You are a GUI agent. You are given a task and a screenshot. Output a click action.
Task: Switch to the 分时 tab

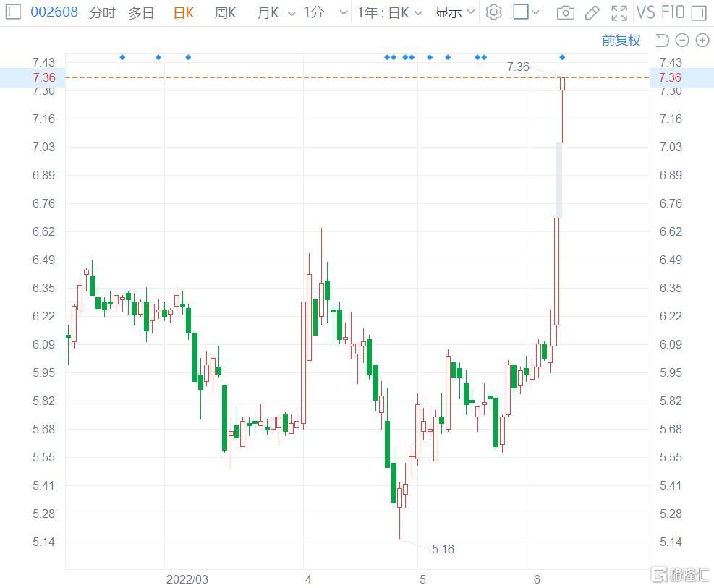pyautogui.click(x=103, y=12)
